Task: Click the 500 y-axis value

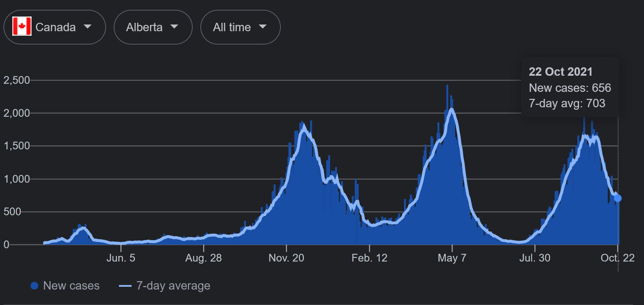Action: tap(12, 212)
